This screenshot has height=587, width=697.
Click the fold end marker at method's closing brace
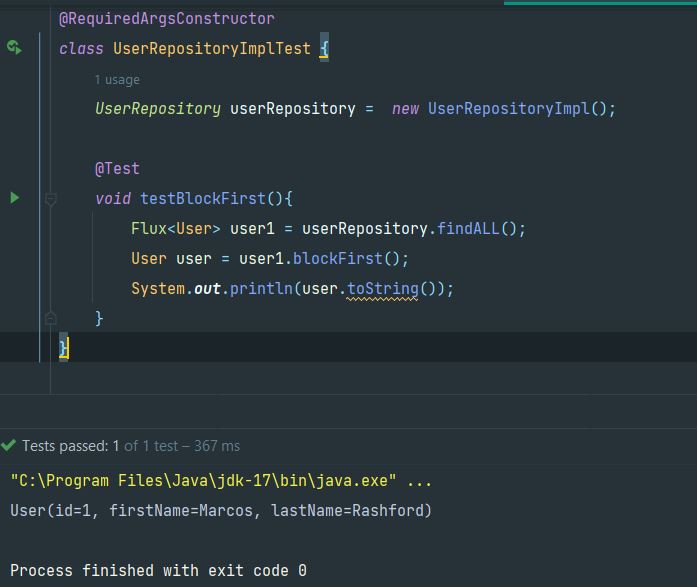(50, 318)
